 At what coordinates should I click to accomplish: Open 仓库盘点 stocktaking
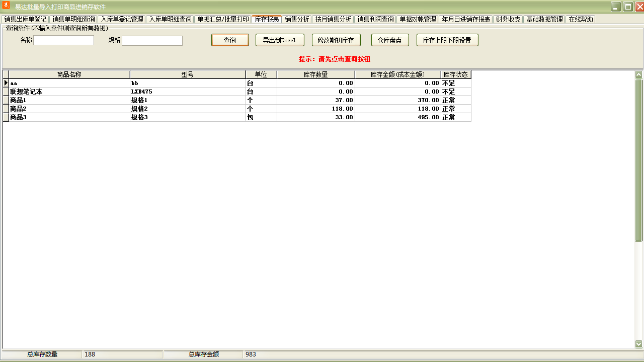(x=390, y=40)
